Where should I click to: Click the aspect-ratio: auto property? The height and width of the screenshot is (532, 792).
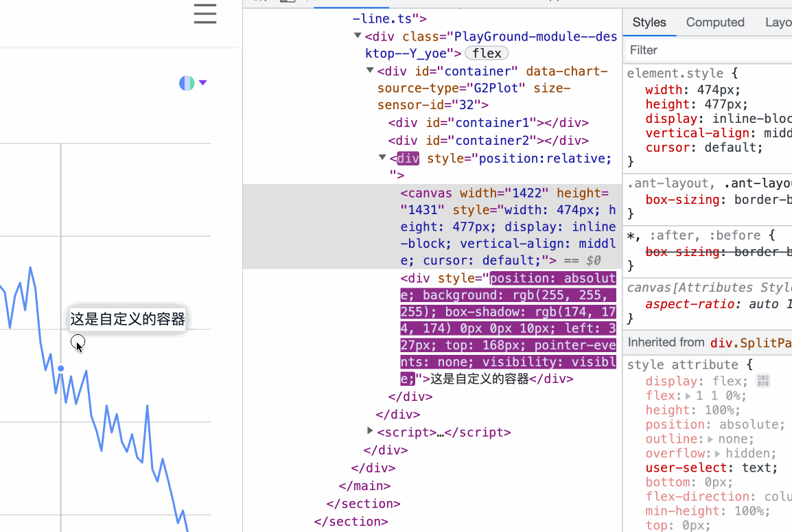click(x=718, y=304)
